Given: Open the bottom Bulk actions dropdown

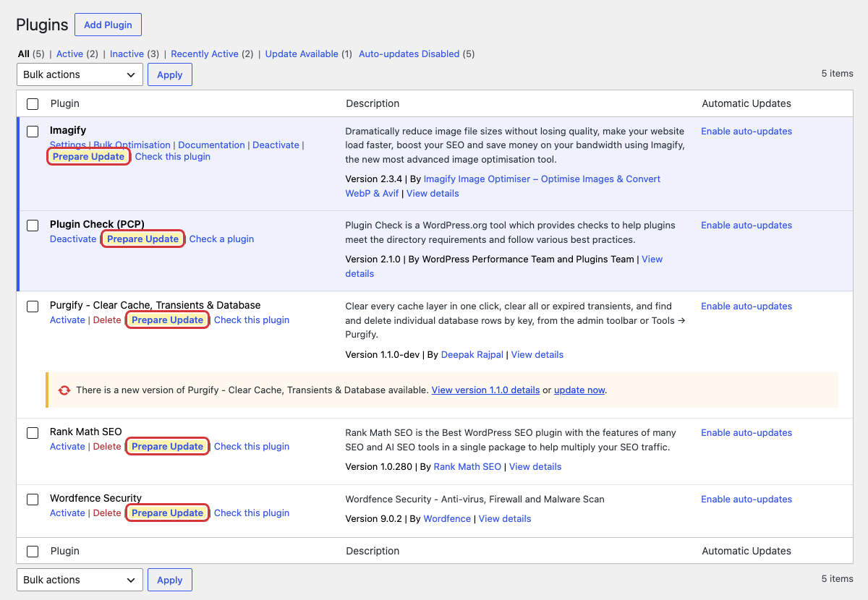Looking at the screenshot, I should [80, 580].
